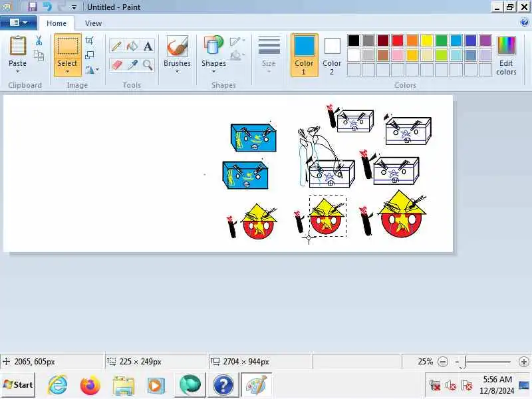Click the Rotate or flip icon
The image size is (532, 399).
pyautogui.click(x=90, y=70)
